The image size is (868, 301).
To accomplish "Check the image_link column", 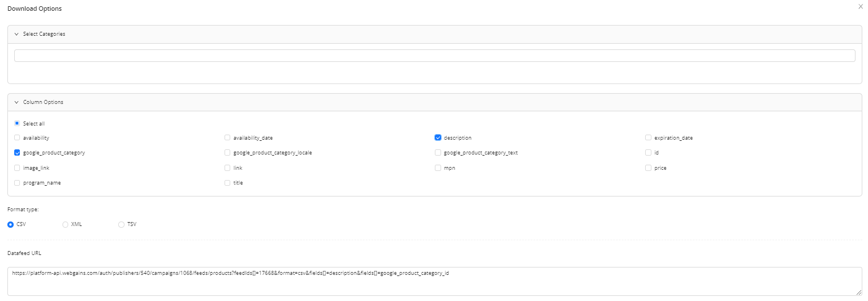I will click(x=17, y=168).
